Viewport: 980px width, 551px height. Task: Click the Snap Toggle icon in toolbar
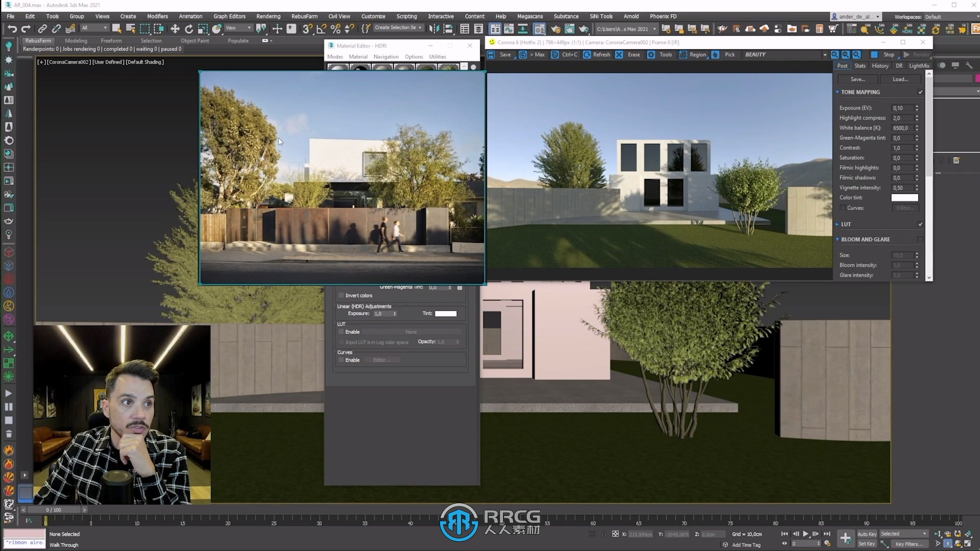(307, 28)
